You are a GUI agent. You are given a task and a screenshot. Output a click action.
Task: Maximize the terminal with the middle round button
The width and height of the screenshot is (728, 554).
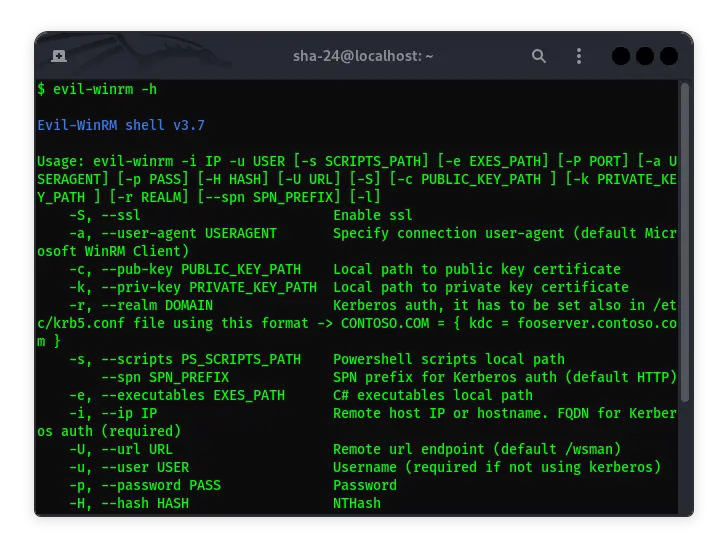tap(644, 56)
